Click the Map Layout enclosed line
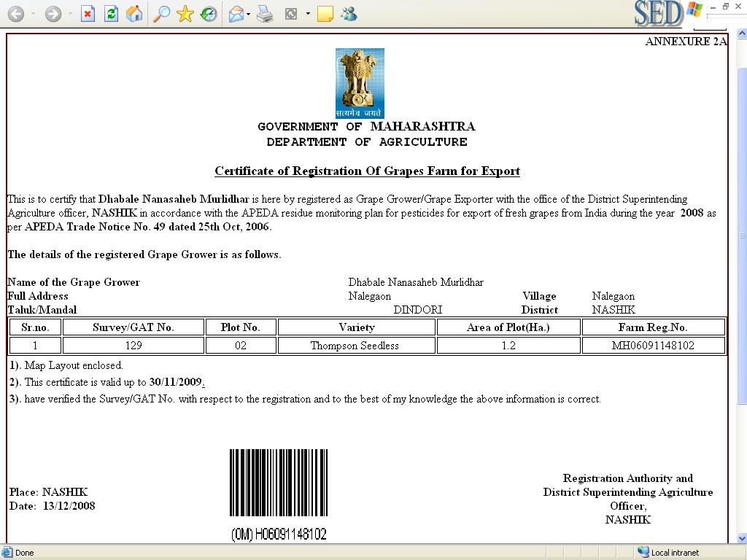This screenshot has width=747, height=560. pyautogui.click(x=66, y=366)
